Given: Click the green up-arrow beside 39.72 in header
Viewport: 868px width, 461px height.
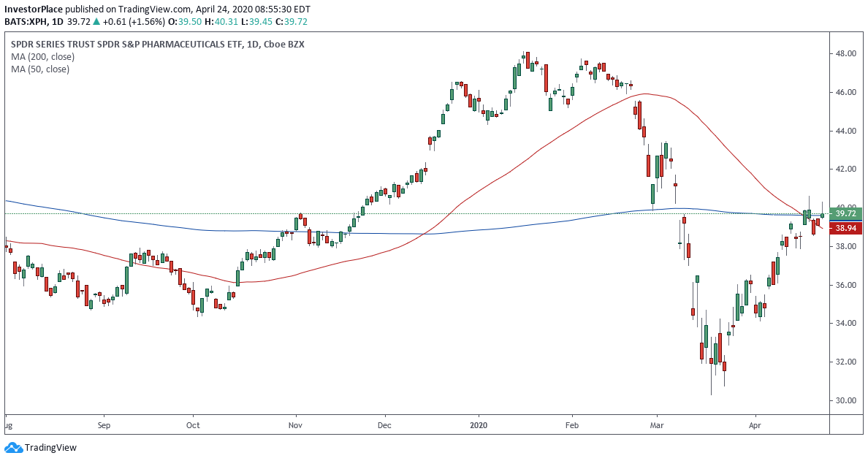Looking at the screenshot, I should 96,22.
